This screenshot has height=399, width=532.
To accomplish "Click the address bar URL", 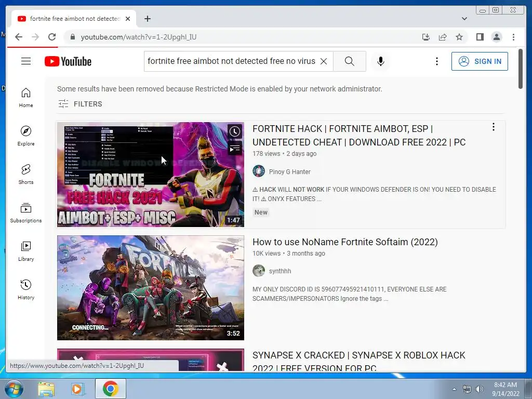I will point(138,37).
